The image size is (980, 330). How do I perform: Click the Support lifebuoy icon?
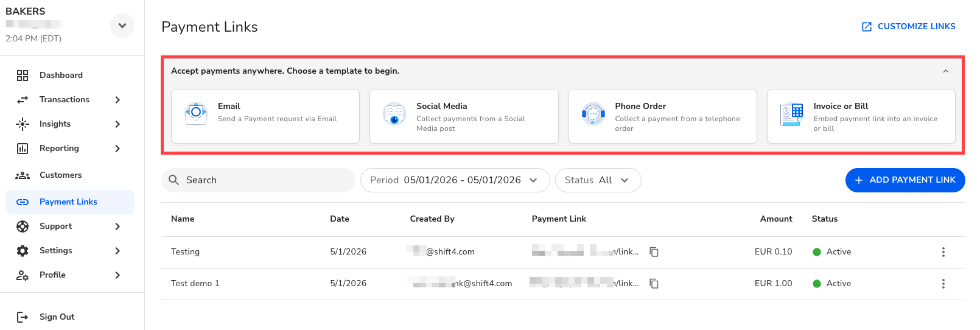point(23,226)
